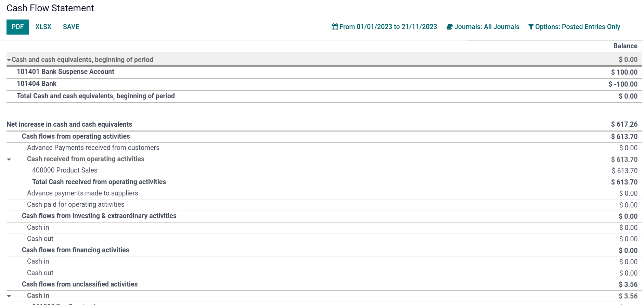Open the 101404 Bank account line
Viewport: 644px width, 305px height.
(37, 84)
